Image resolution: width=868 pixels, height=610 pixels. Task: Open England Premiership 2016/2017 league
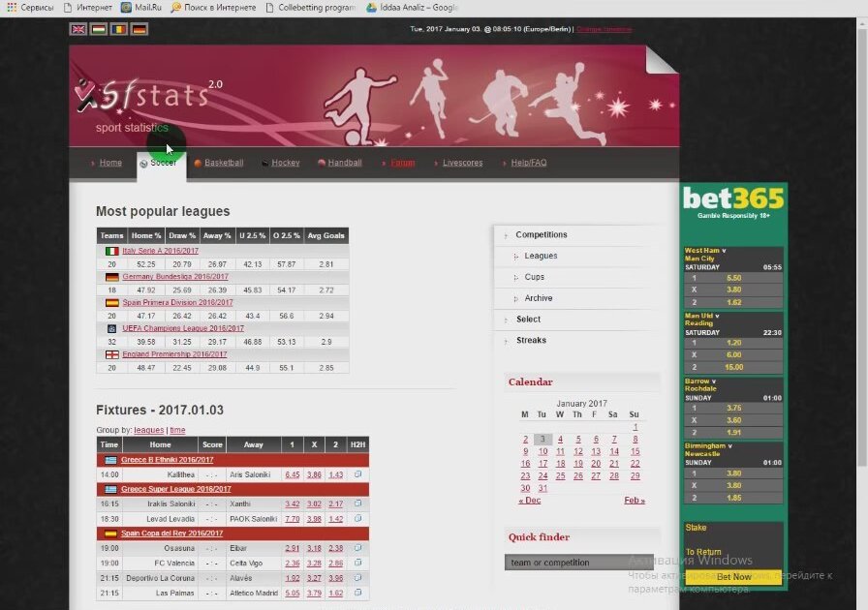point(174,354)
